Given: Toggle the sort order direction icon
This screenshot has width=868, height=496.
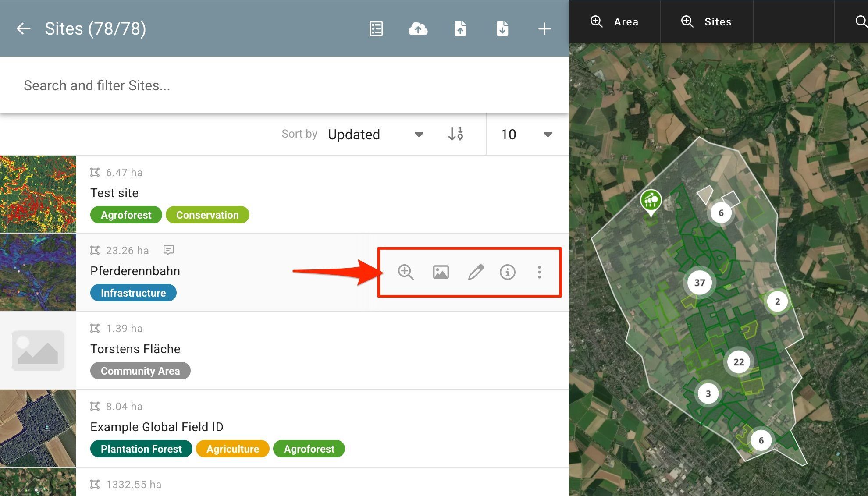Looking at the screenshot, I should pos(456,134).
